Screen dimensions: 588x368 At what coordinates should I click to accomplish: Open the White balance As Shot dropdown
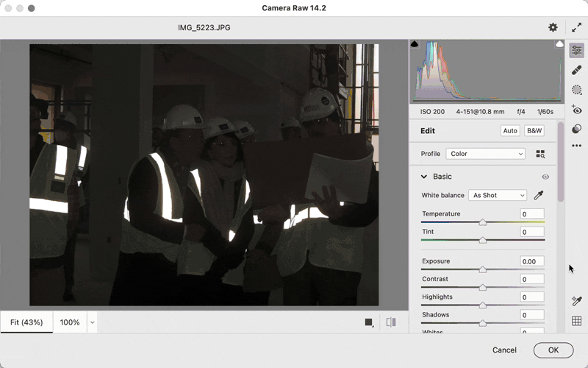[498, 195]
